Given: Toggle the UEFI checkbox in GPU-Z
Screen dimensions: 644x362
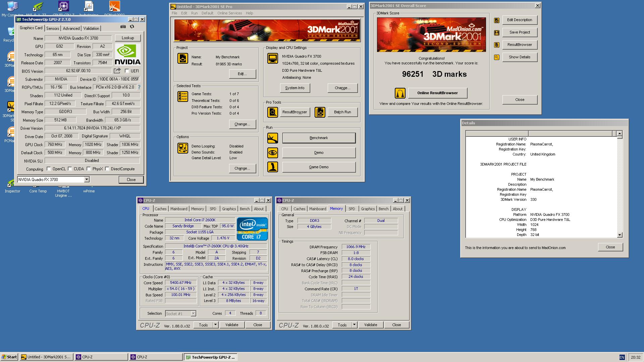Looking at the screenshot, I should click(127, 71).
